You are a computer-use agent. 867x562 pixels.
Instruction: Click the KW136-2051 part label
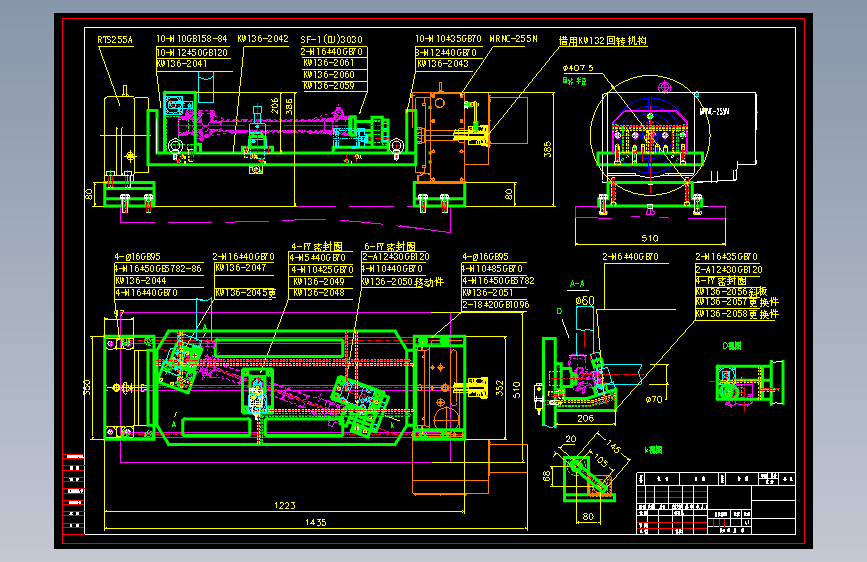pos(488,293)
